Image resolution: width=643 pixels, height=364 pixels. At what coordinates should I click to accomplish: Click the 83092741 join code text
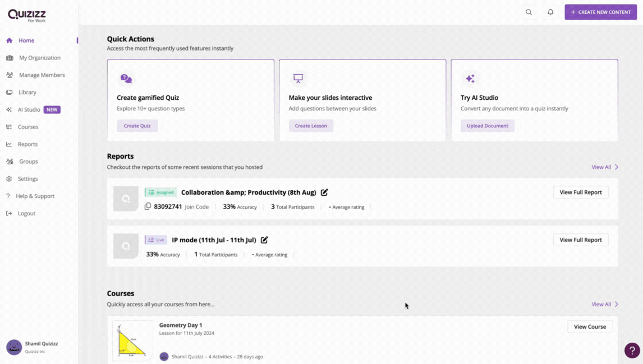(x=168, y=206)
